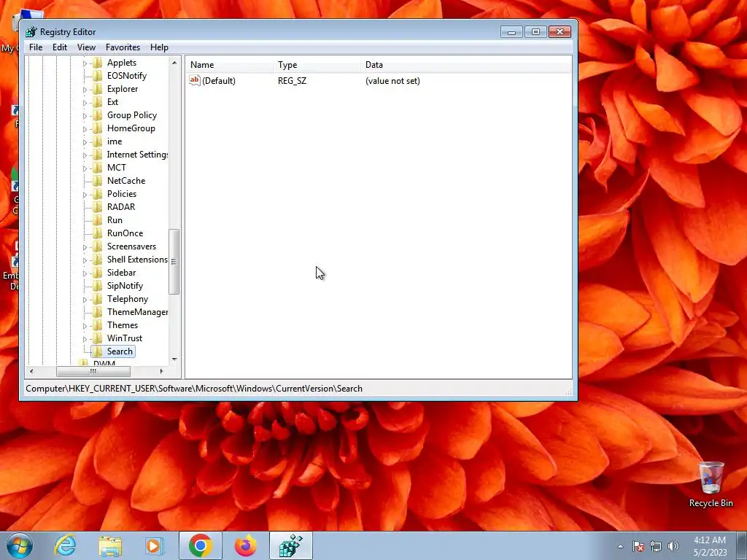This screenshot has height=560, width=747.
Task: Click the EOSNotify folder icon
Action: pyautogui.click(x=97, y=76)
